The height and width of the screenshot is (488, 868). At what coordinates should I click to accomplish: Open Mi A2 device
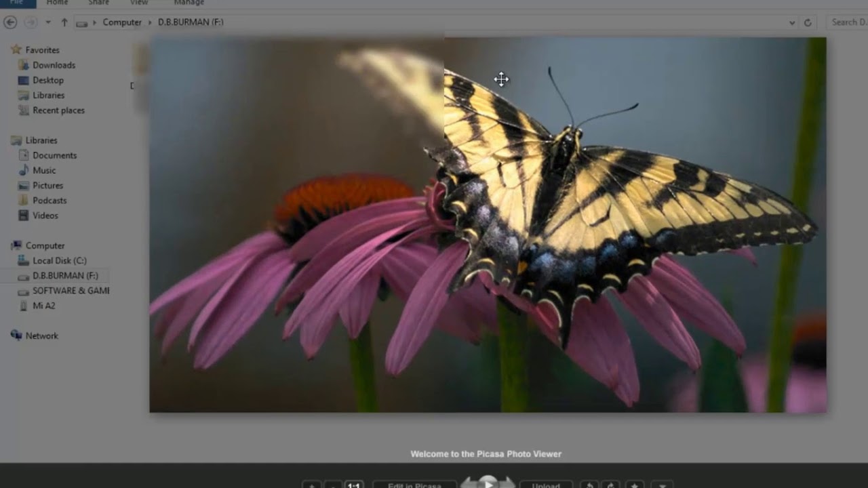44,306
